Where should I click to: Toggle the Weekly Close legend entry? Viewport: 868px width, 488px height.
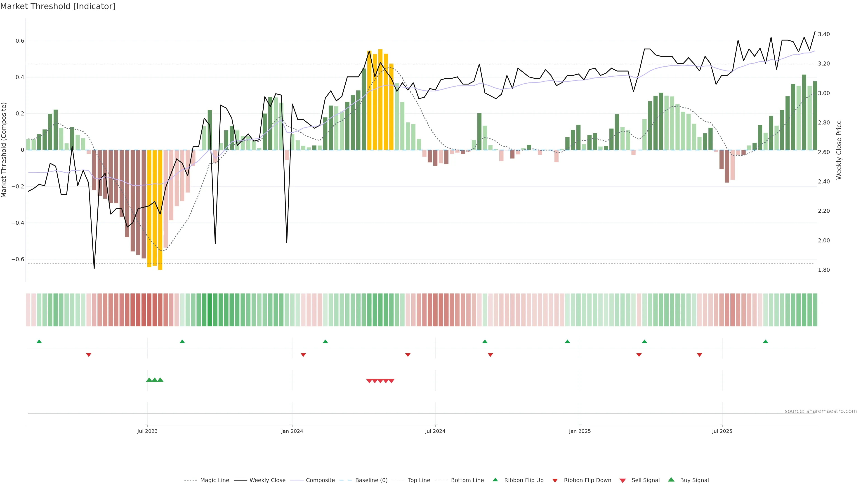(267, 480)
